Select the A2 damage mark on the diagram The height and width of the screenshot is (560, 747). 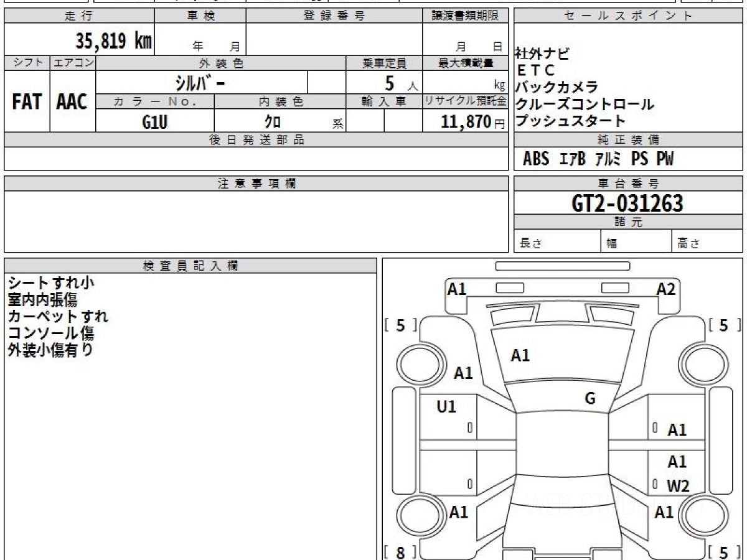[x=666, y=289]
